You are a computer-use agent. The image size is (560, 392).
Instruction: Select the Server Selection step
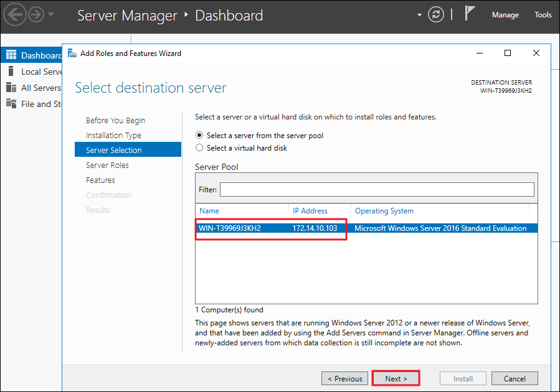tap(128, 149)
